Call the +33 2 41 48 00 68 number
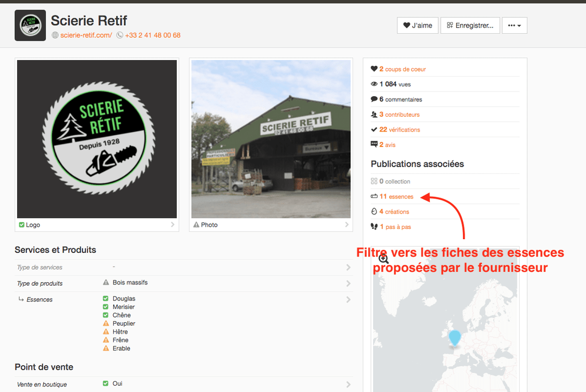The image size is (586, 392). [152, 35]
